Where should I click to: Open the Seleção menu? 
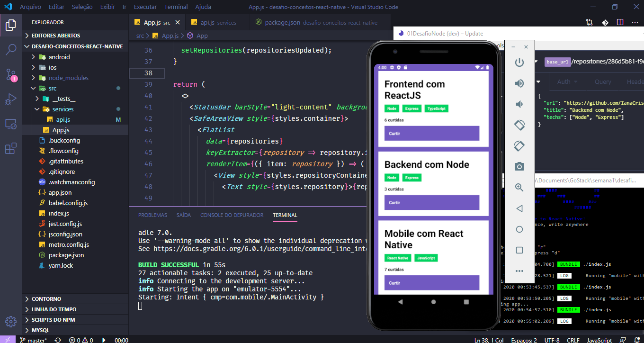[x=82, y=7]
